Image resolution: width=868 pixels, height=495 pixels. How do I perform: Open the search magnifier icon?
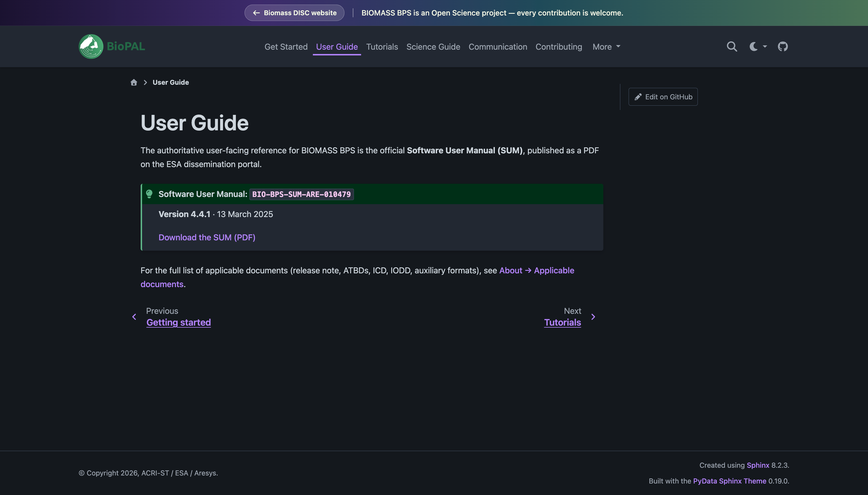tap(732, 47)
